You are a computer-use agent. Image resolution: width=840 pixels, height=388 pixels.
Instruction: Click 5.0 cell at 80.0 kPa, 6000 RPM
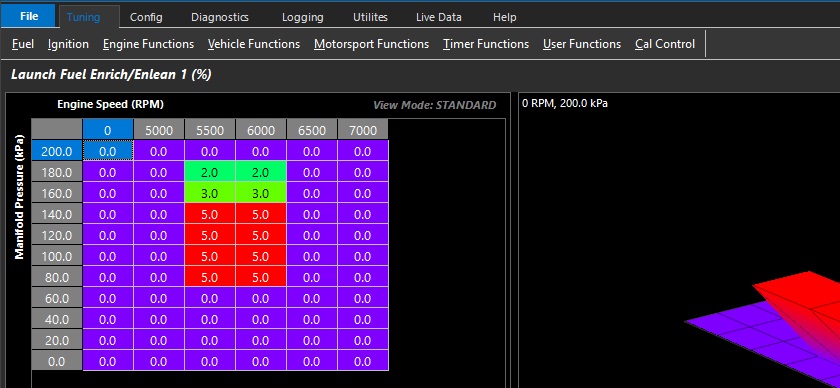click(x=260, y=278)
